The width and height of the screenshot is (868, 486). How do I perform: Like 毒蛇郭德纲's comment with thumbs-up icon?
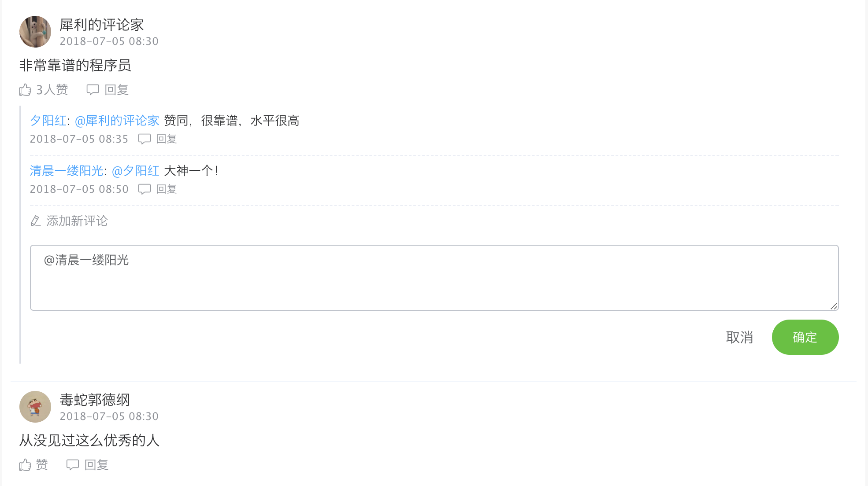click(x=25, y=465)
